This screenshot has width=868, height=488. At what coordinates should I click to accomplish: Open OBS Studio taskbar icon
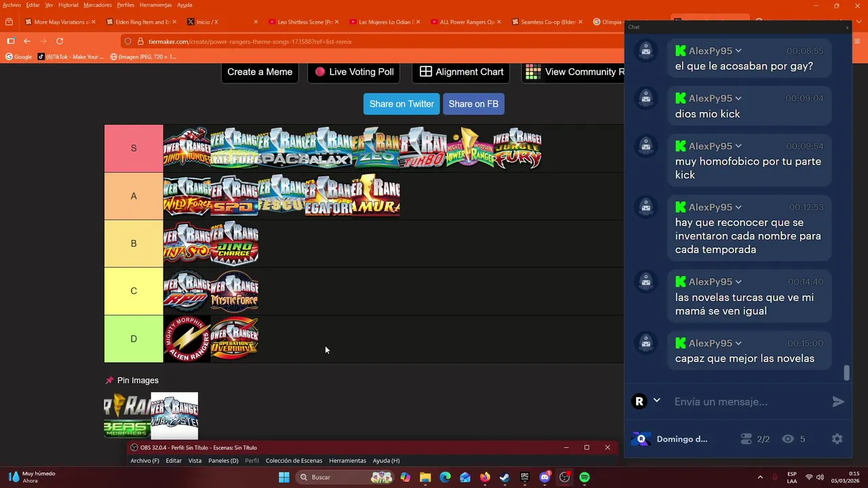pos(564,477)
